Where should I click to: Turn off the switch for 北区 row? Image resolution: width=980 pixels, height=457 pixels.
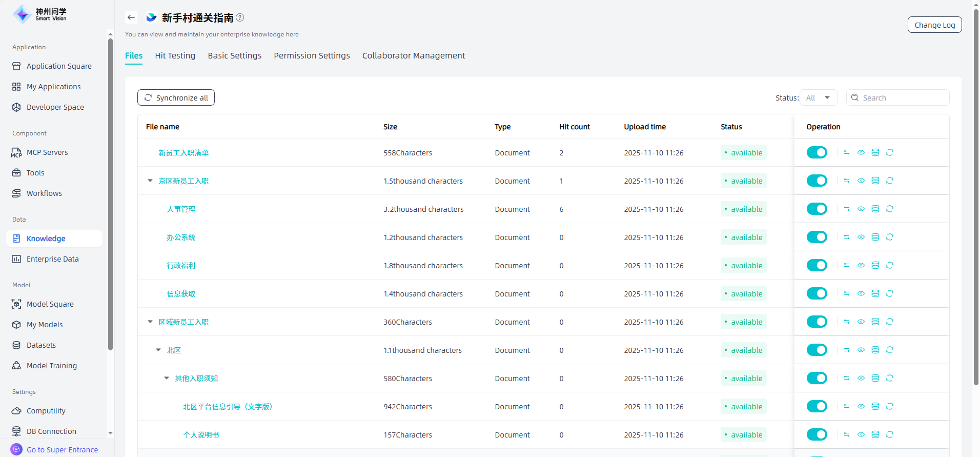(816, 350)
